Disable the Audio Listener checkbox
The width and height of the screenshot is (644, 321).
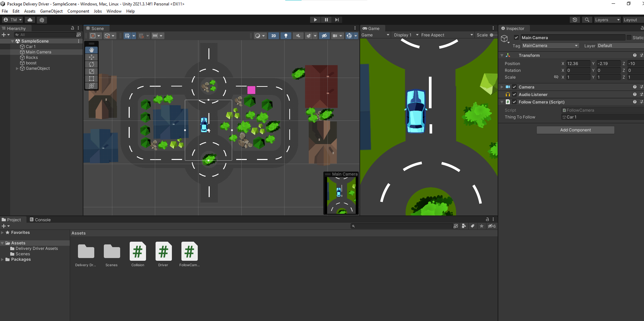[514, 94]
